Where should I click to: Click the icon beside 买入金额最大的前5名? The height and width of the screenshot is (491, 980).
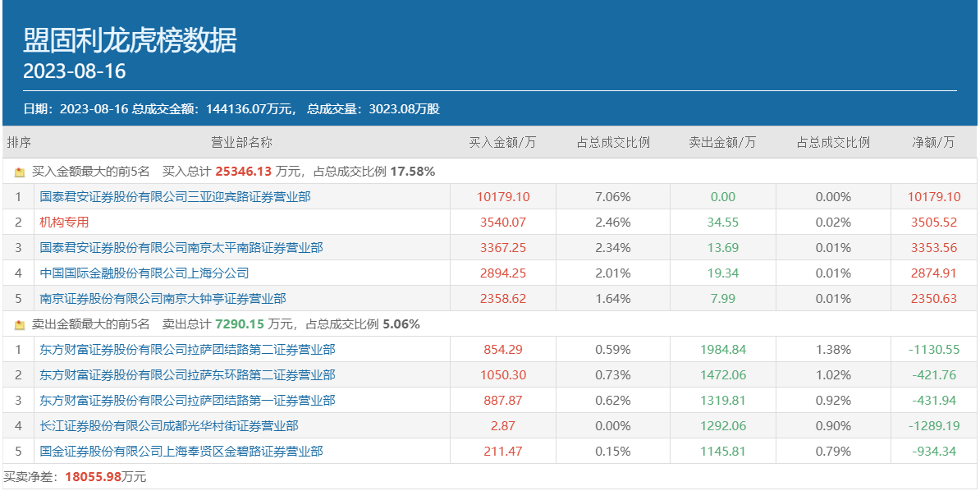tap(20, 172)
